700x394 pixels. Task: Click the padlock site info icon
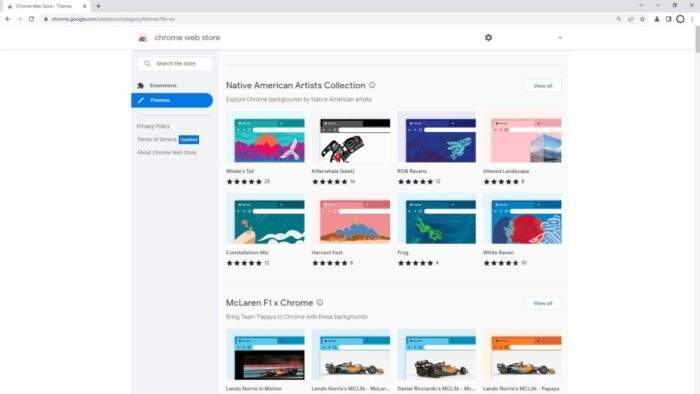pyautogui.click(x=46, y=19)
